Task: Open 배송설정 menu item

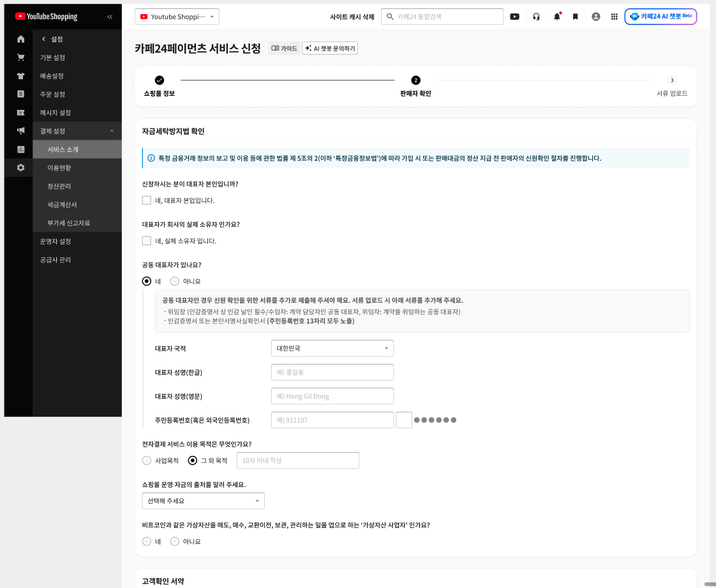Action: [x=77, y=76]
